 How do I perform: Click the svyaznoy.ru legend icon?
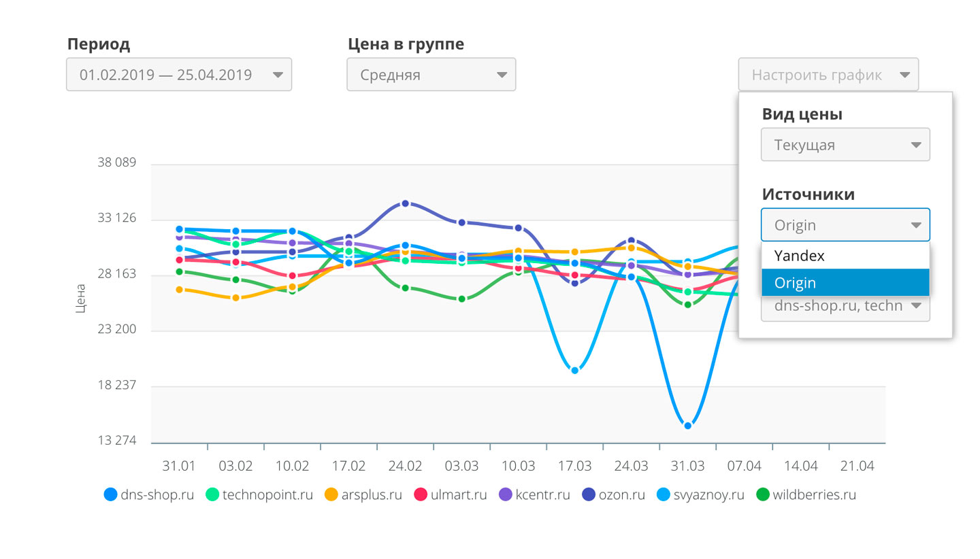click(x=664, y=495)
